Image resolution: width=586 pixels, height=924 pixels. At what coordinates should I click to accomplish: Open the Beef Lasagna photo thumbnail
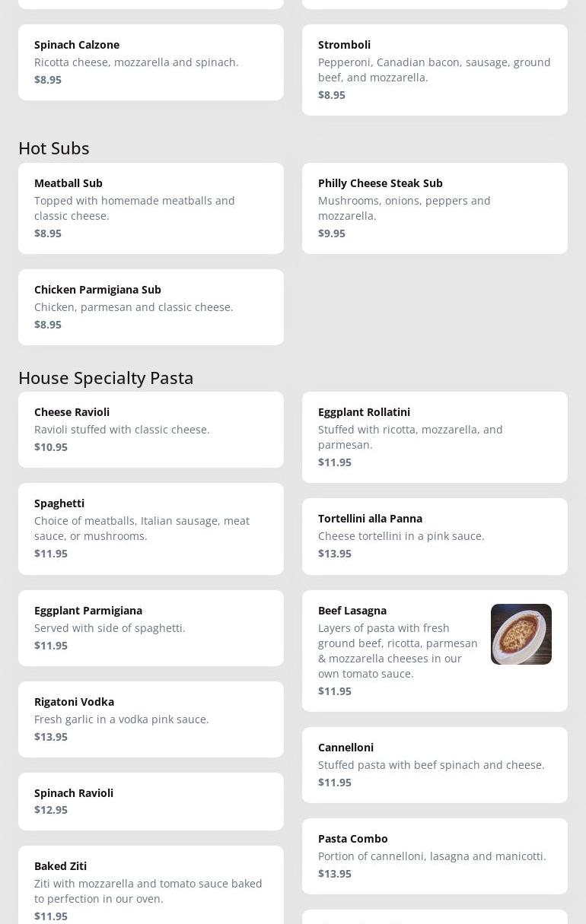521,634
